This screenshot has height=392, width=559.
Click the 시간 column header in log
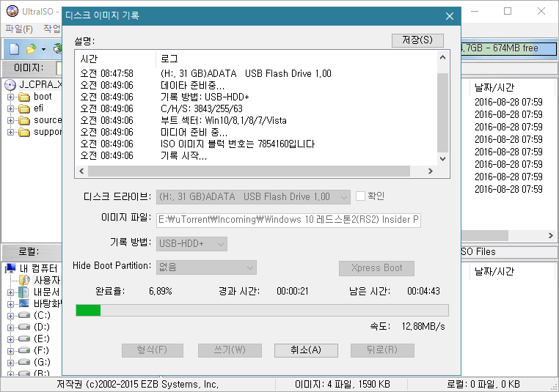click(116, 59)
